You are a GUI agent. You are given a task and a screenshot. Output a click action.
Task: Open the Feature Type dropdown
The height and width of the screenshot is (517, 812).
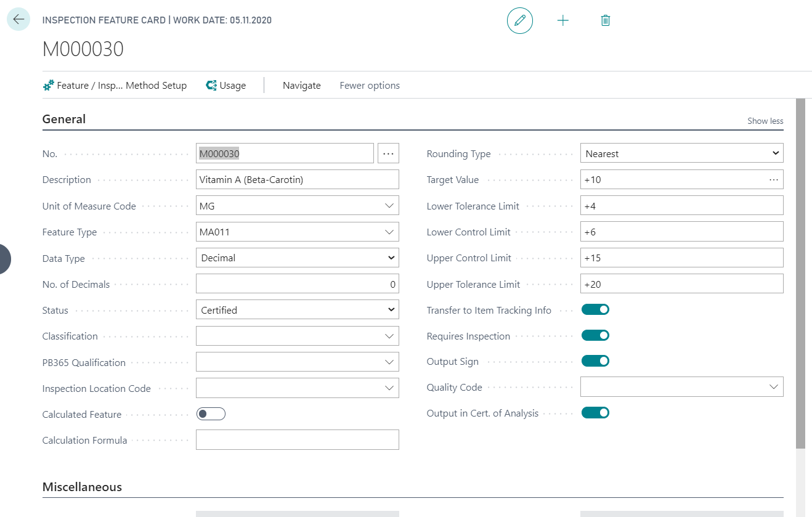[x=389, y=232]
